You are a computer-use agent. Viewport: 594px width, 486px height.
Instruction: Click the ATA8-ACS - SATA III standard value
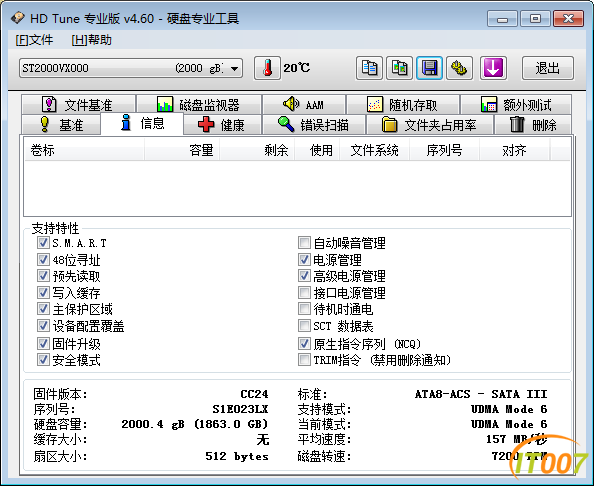[x=481, y=394]
